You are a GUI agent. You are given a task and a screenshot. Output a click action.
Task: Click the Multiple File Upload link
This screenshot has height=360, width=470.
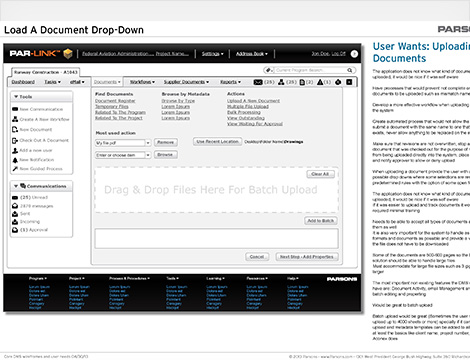248,106
